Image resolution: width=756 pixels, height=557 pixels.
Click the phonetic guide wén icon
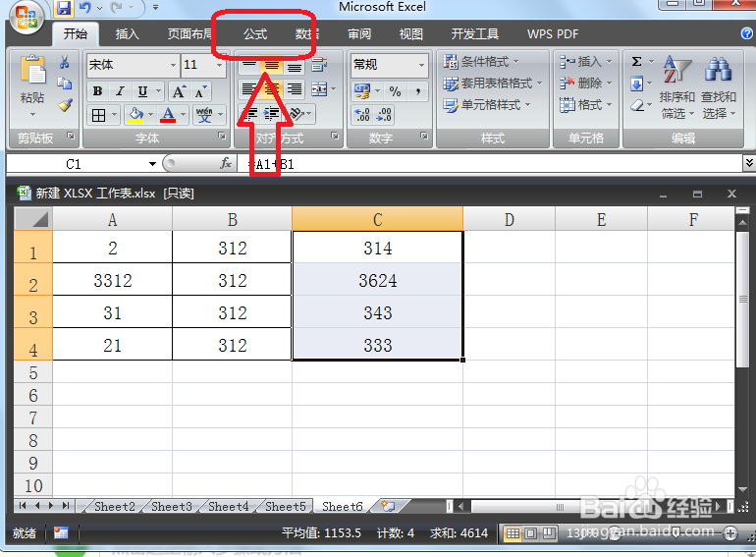pyautogui.click(x=204, y=115)
